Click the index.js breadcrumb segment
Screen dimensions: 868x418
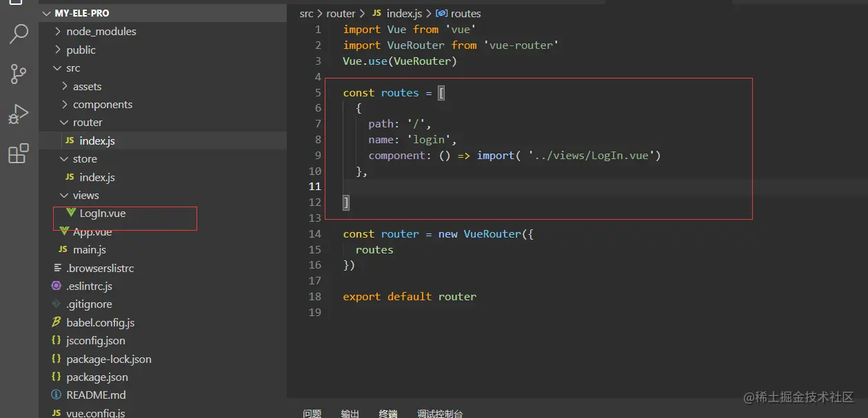(398, 14)
